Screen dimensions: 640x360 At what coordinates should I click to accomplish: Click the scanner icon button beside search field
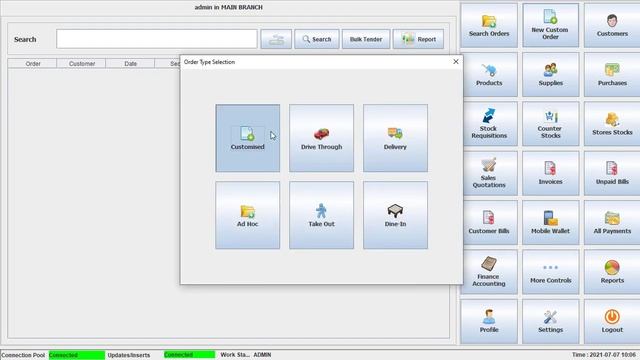tap(276, 39)
